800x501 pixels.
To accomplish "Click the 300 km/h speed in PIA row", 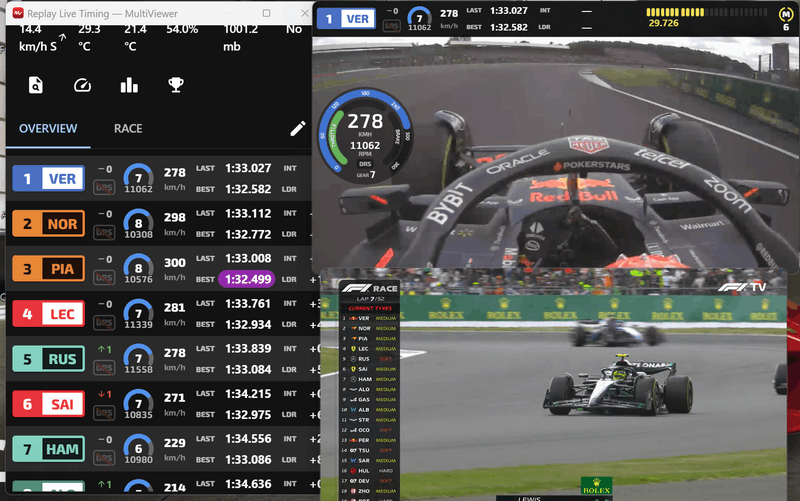I will pyautogui.click(x=174, y=268).
